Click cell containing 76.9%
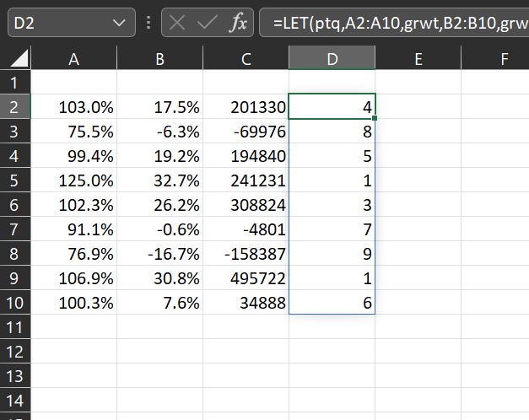 coord(74,253)
